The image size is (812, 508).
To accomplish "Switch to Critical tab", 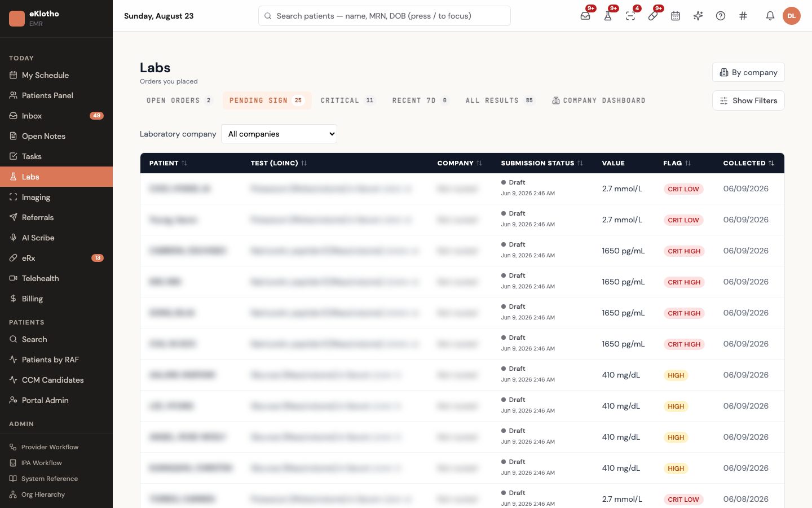I will pos(347,100).
